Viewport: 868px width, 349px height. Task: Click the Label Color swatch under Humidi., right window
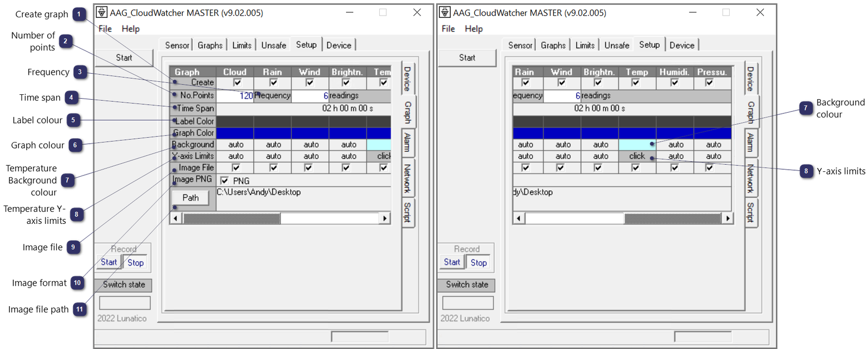pos(675,121)
